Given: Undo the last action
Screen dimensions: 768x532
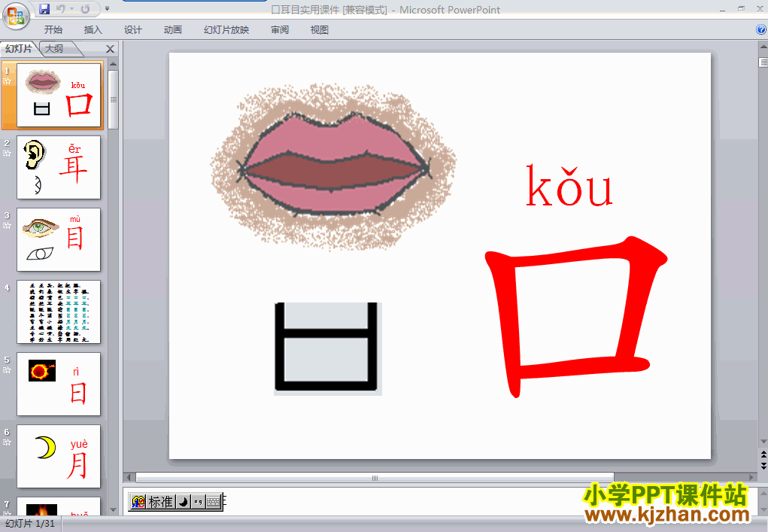Looking at the screenshot, I should tap(61, 9).
